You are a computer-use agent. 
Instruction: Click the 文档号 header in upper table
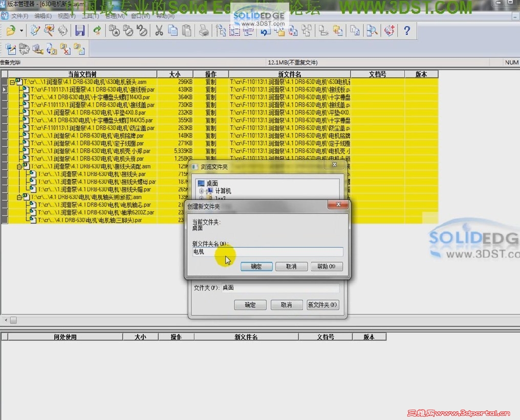click(377, 74)
